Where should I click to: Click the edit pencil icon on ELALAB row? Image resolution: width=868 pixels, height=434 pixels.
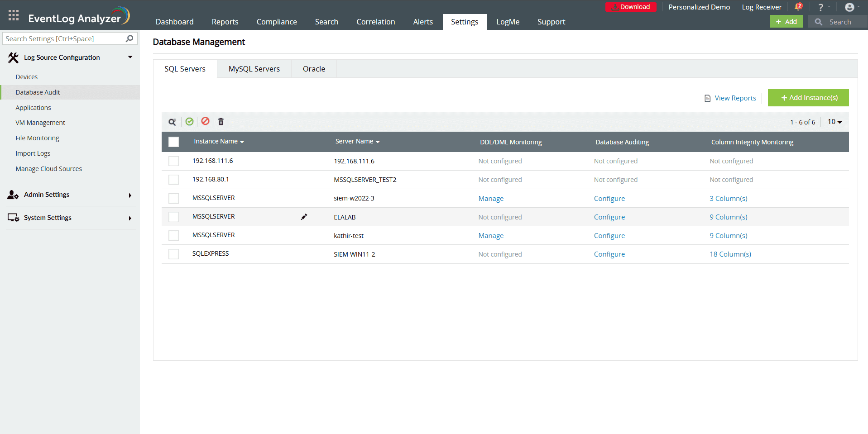(304, 216)
